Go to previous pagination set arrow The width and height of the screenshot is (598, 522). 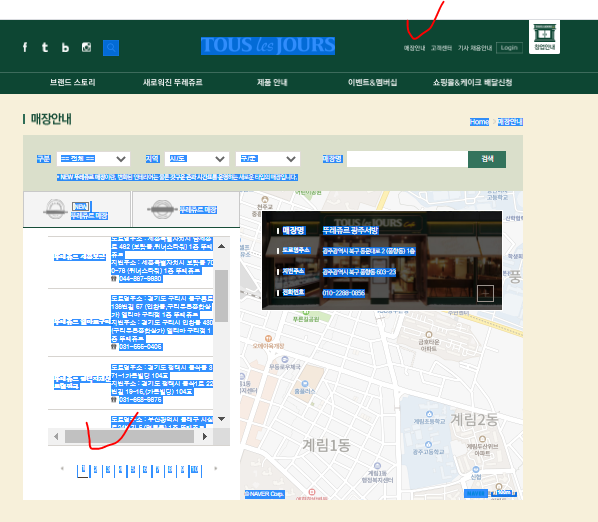pyautogui.click(x=62, y=468)
